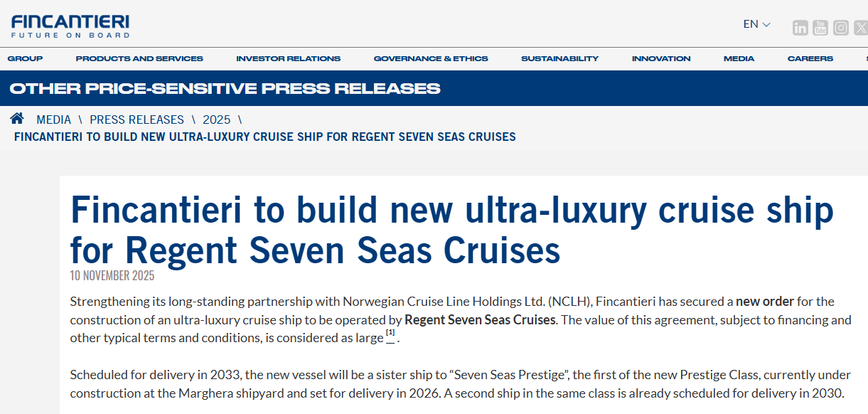Open the Innovation menu
Image resolution: width=868 pixels, height=414 pixels.
pyautogui.click(x=661, y=58)
